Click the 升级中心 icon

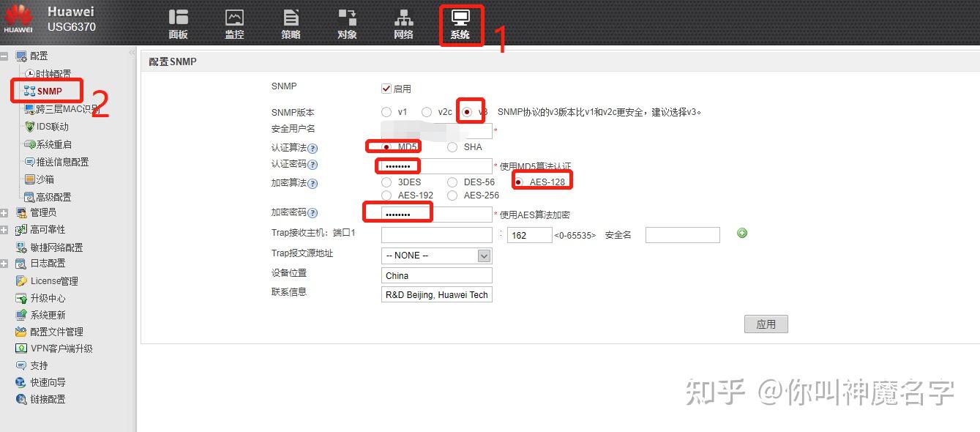pos(21,298)
